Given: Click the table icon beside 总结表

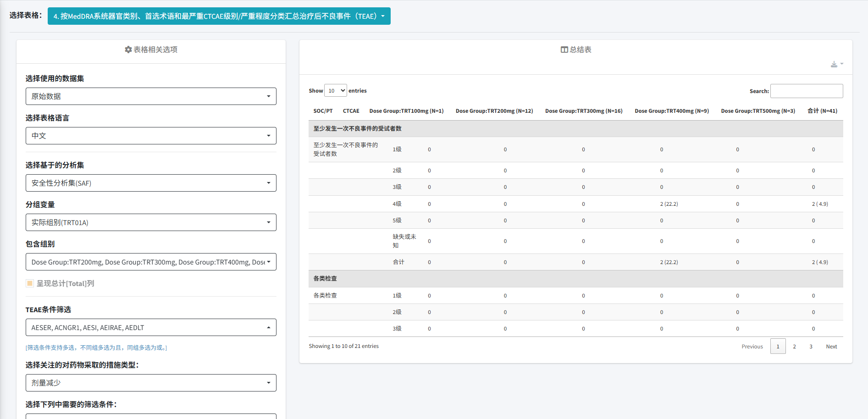Looking at the screenshot, I should coord(564,50).
